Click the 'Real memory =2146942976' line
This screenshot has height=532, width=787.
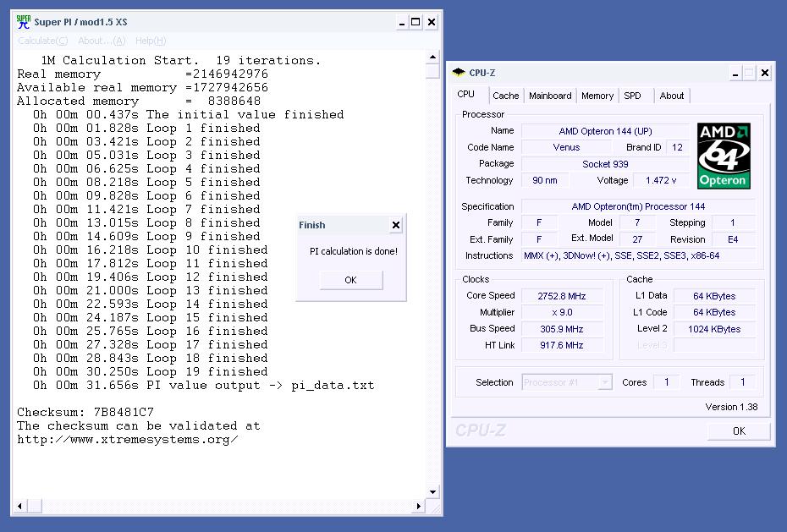coord(142,74)
